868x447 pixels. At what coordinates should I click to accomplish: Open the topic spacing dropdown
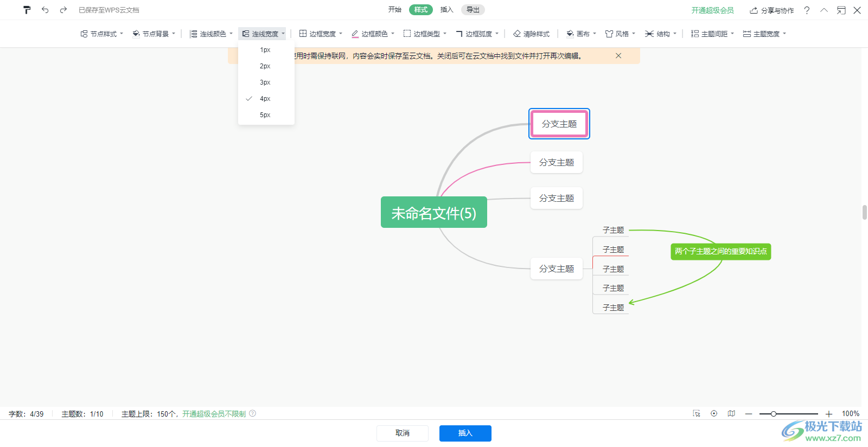713,34
